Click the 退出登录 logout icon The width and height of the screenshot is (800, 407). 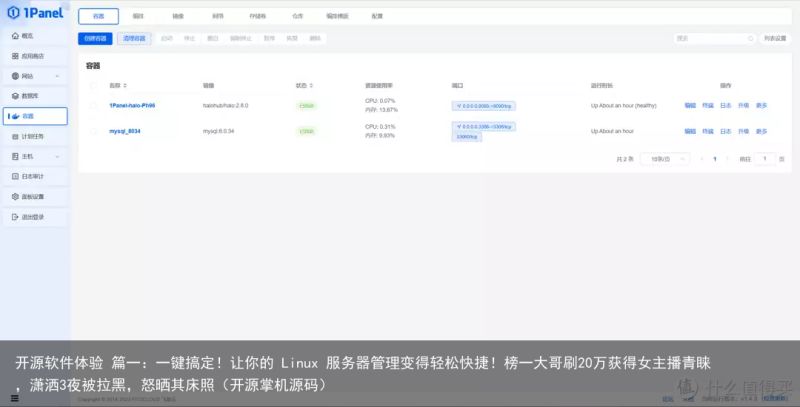[15, 217]
